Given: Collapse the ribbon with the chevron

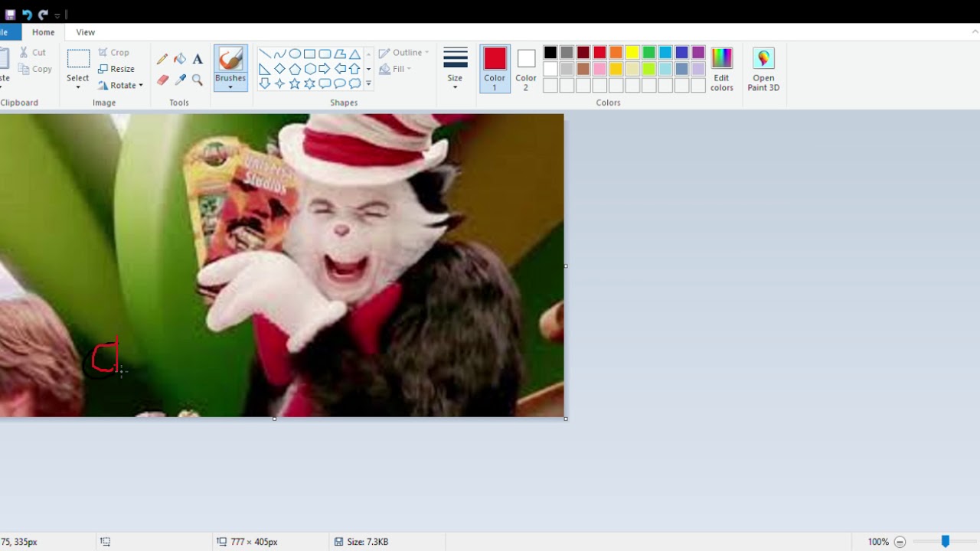Looking at the screenshot, I should (x=975, y=32).
